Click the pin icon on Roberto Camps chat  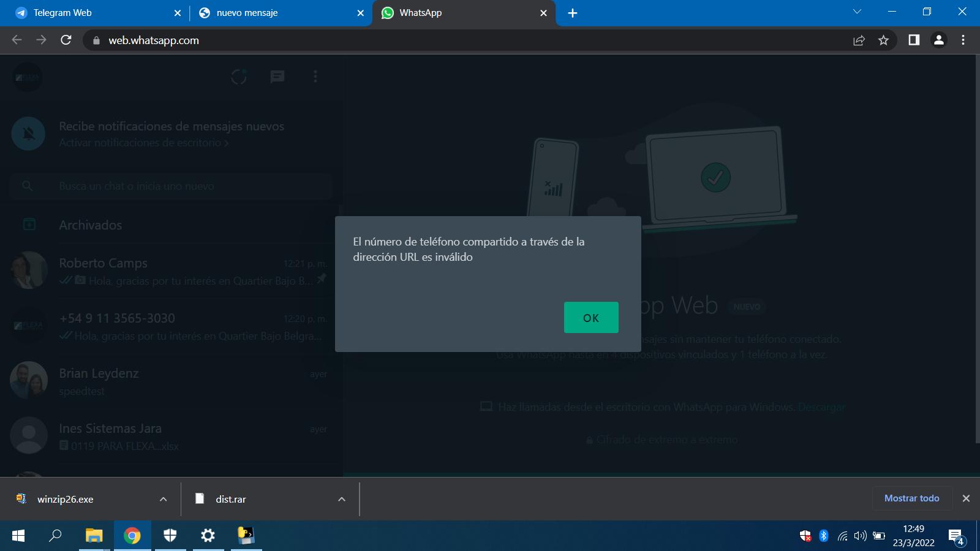click(322, 279)
